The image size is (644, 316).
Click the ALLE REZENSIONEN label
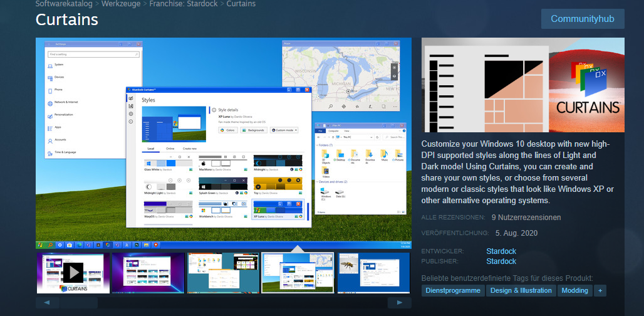pos(454,217)
